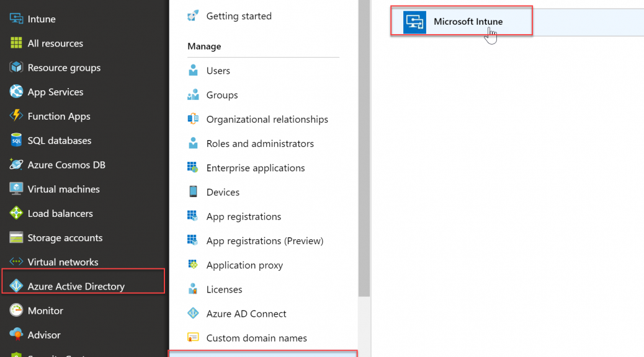Click the Application proxy icon
644x357 pixels.
(x=193, y=265)
